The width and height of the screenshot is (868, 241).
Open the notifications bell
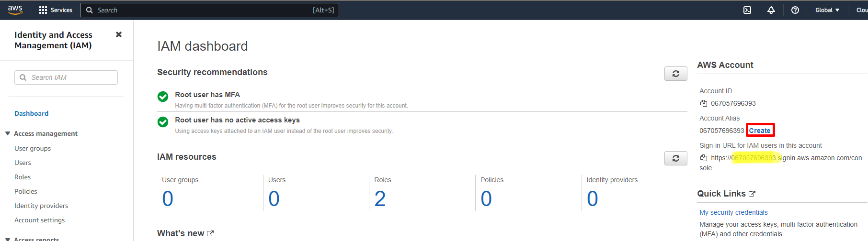pos(771,10)
